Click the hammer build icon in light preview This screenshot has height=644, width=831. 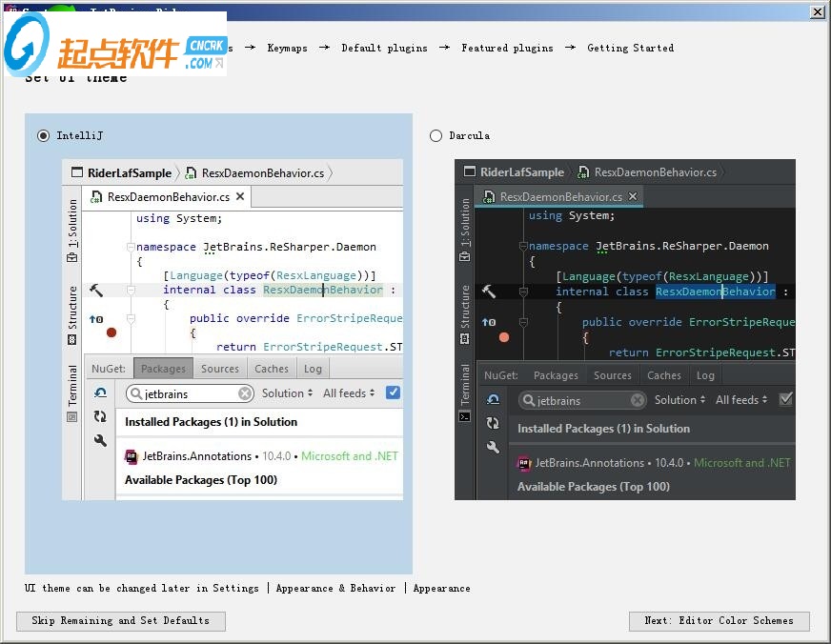pyautogui.click(x=96, y=291)
